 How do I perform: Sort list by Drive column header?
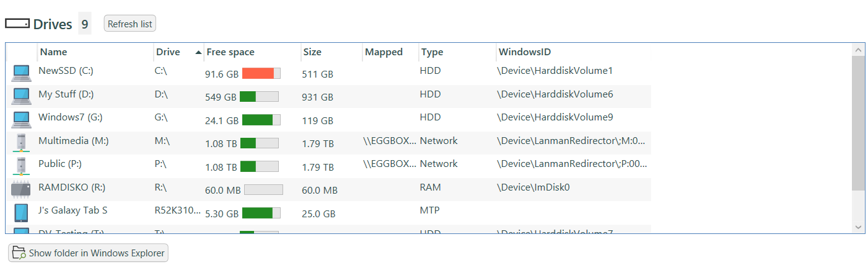coord(168,52)
